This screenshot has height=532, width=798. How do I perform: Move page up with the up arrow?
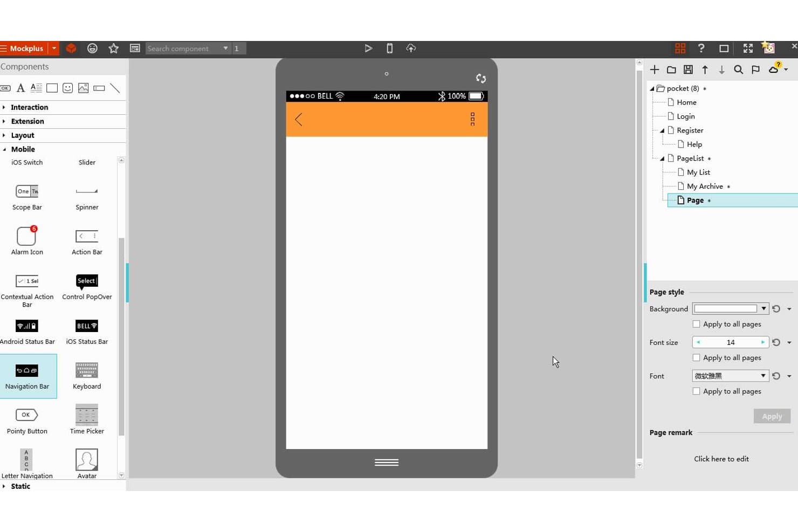(705, 70)
